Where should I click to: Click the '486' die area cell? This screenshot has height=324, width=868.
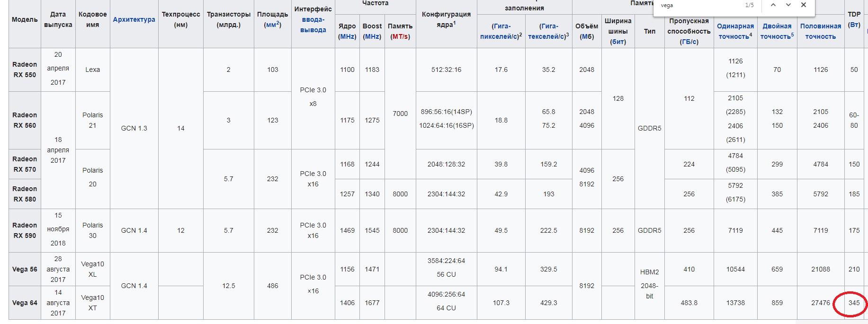coord(272,286)
